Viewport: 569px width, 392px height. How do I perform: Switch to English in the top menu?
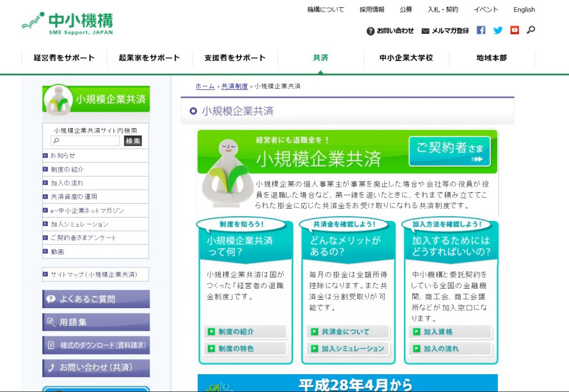[524, 9]
